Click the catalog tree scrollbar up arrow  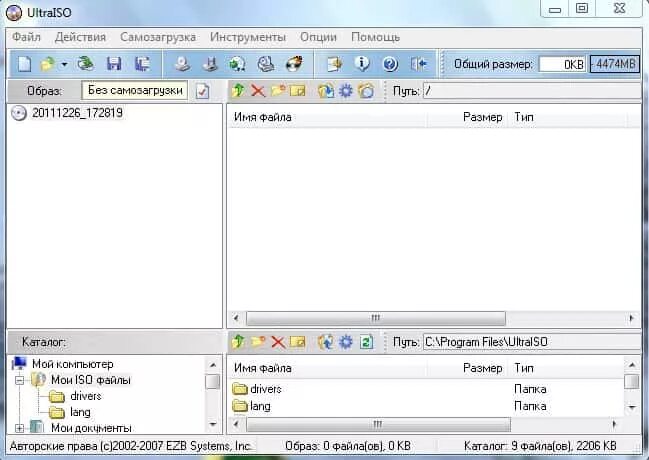[213, 365]
